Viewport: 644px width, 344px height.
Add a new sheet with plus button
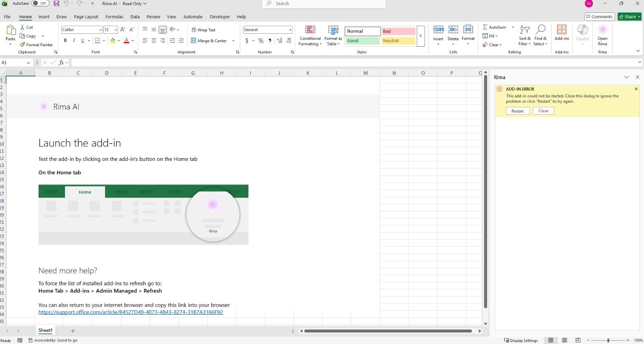click(x=73, y=331)
